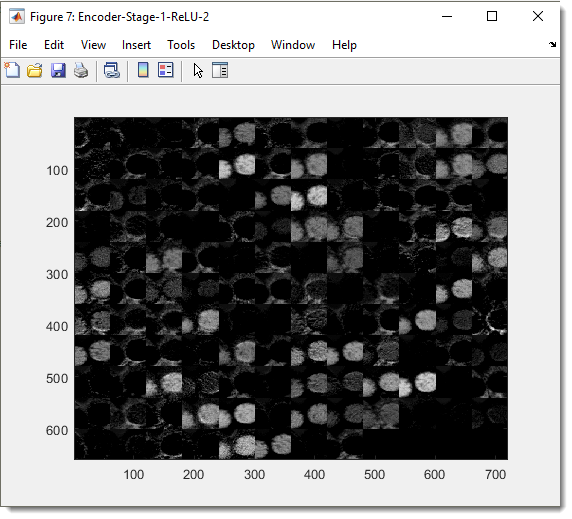Toggle the Edit Plot arrow tool

(x=198, y=70)
